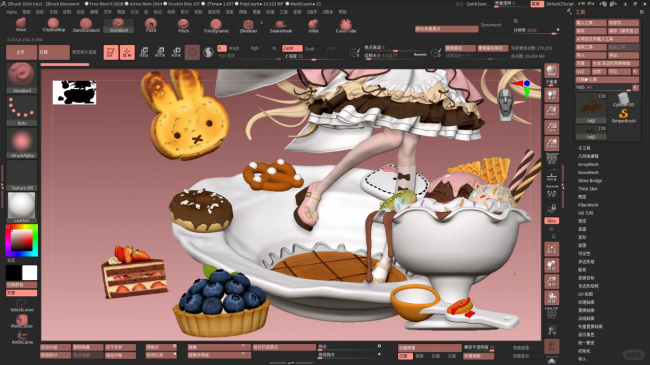Select the SelectLasso brush
The image size is (650, 365).
pos(22,306)
